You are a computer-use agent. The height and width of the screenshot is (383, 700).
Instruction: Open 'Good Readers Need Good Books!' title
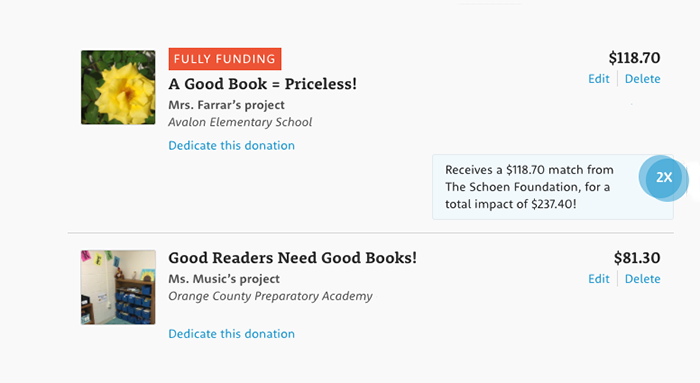click(292, 258)
